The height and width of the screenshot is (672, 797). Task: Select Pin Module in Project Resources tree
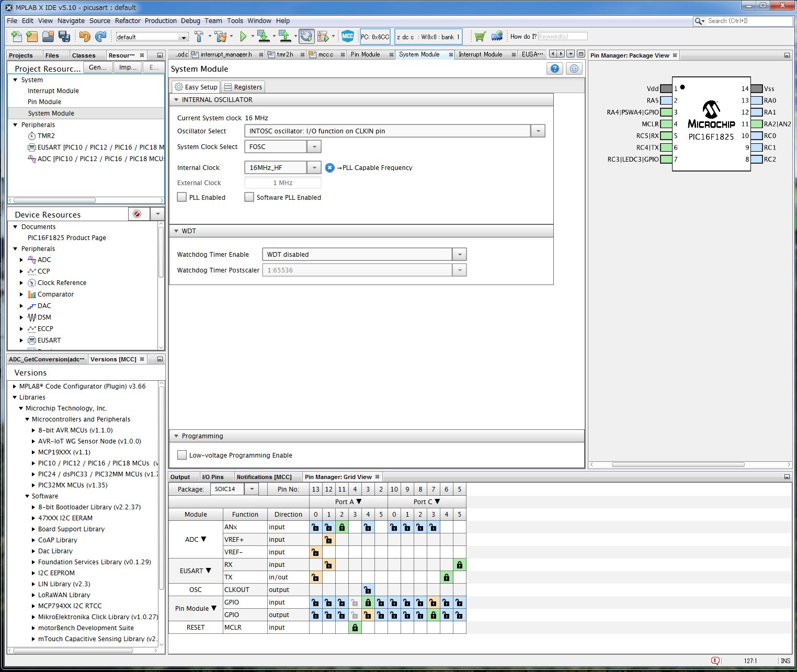pyautogui.click(x=44, y=102)
